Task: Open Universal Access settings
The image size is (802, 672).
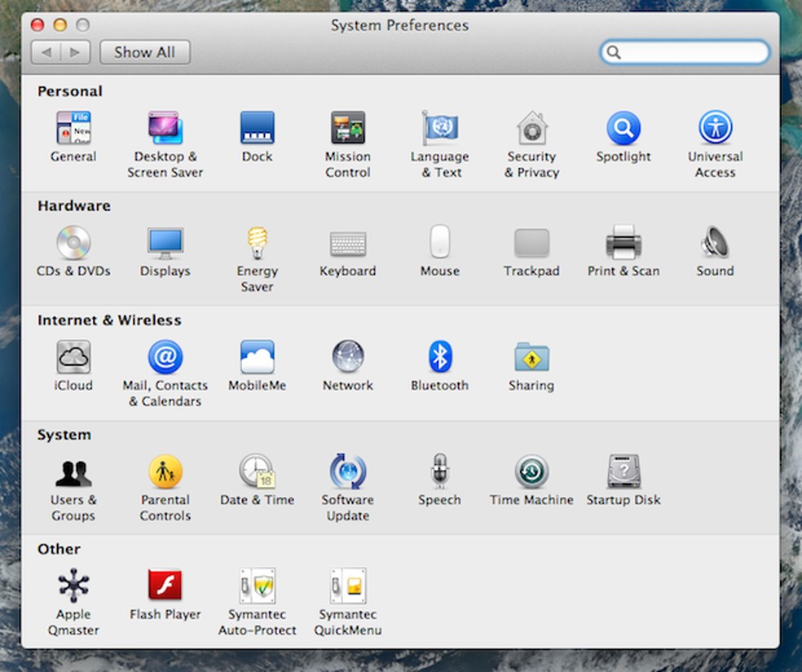Action: tap(715, 128)
